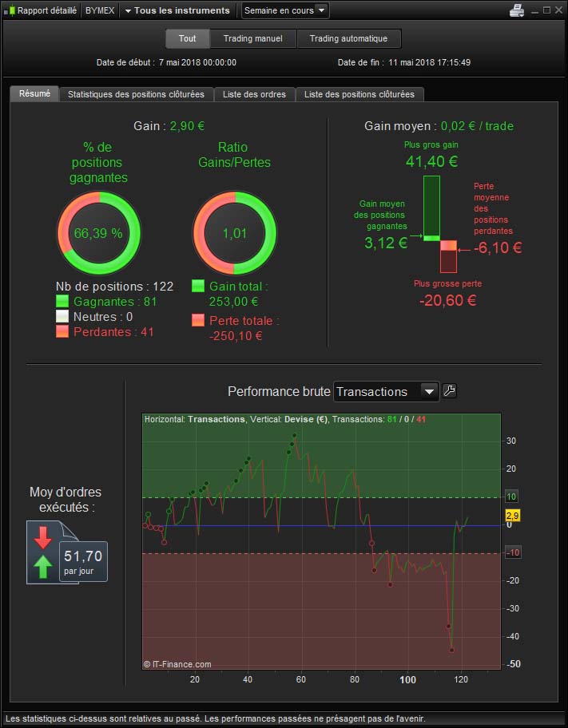The height and width of the screenshot is (728, 568).
Task: Open Liste des positions clôturées tab
Action: [x=359, y=94]
